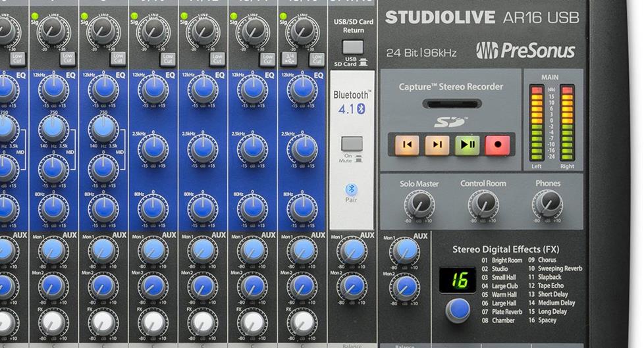Start recording with the red record button
The image size is (644, 348).
point(497,145)
